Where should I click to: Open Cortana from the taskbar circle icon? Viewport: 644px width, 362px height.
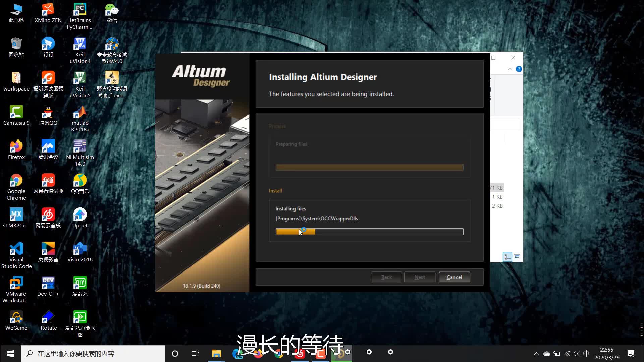click(x=175, y=354)
